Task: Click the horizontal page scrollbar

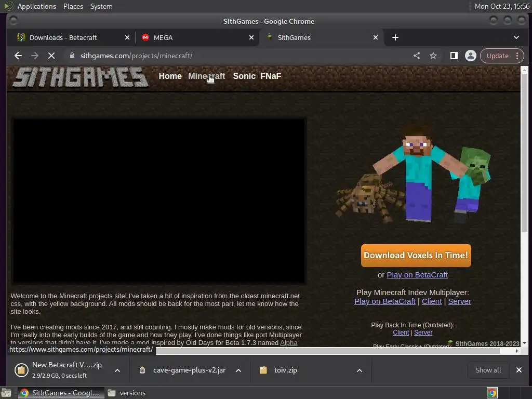Action: click(327, 351)
